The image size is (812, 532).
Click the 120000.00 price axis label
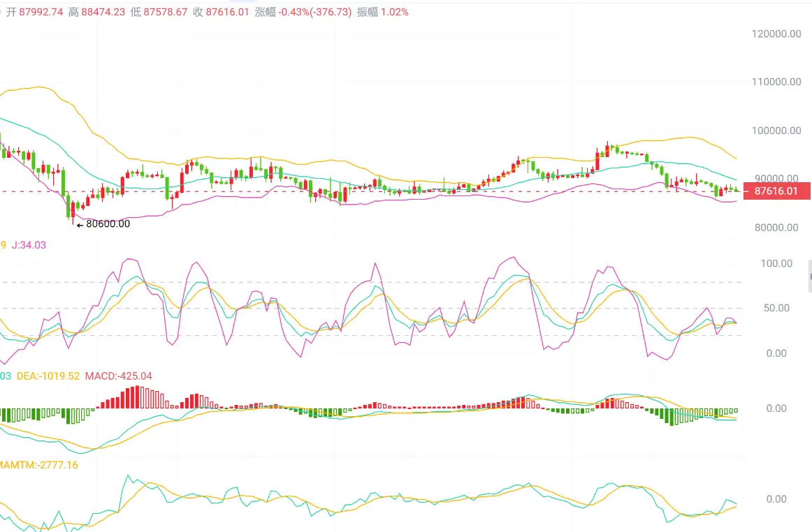[x=776, y=34]
